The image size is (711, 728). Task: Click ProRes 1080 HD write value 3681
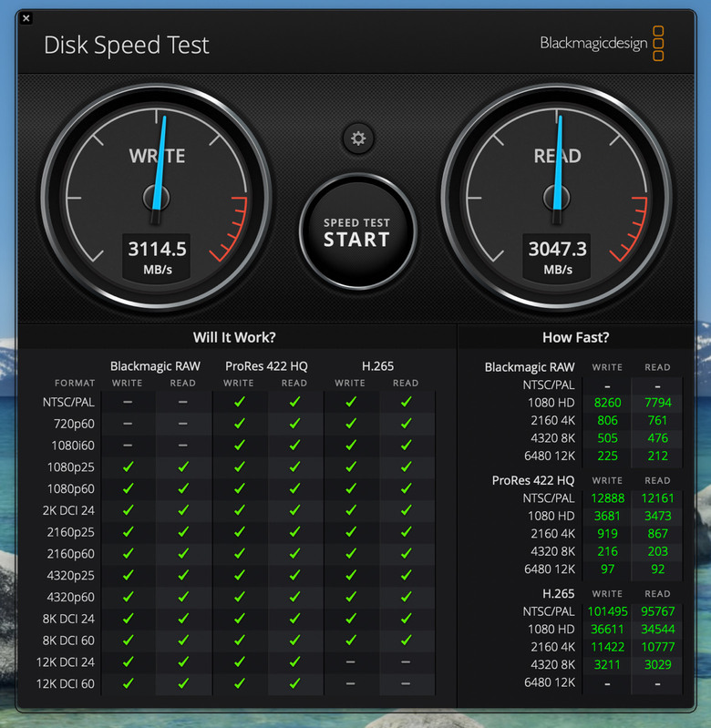[607, 516]
